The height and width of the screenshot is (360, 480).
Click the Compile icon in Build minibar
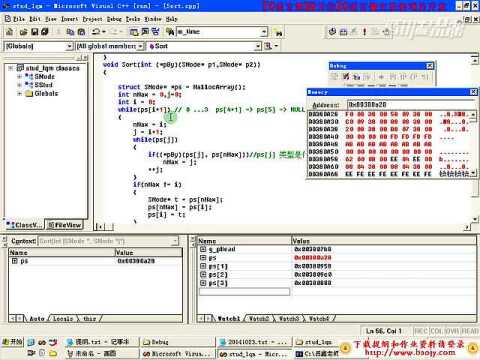[332, 32]
